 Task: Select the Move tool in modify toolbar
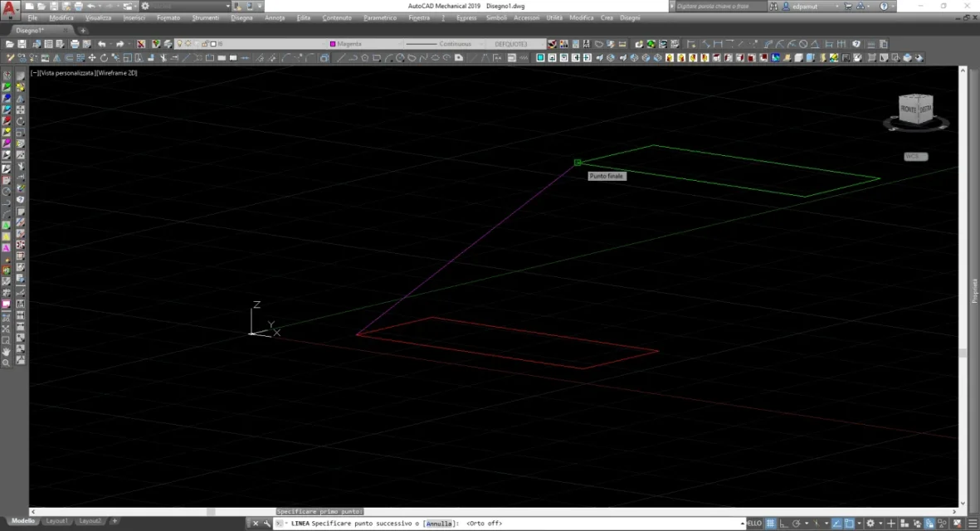tap(92, 58)
